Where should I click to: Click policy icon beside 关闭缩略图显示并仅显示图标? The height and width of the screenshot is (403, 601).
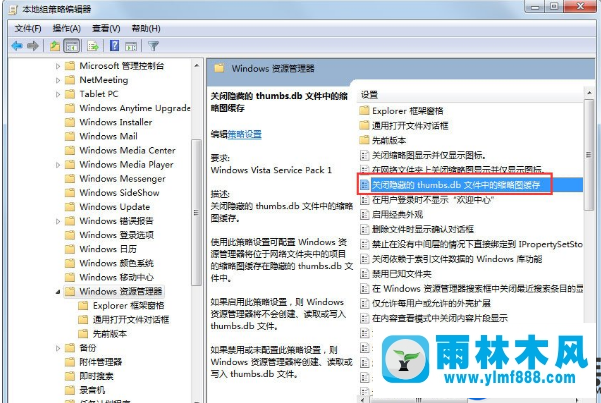click(364, 155)
